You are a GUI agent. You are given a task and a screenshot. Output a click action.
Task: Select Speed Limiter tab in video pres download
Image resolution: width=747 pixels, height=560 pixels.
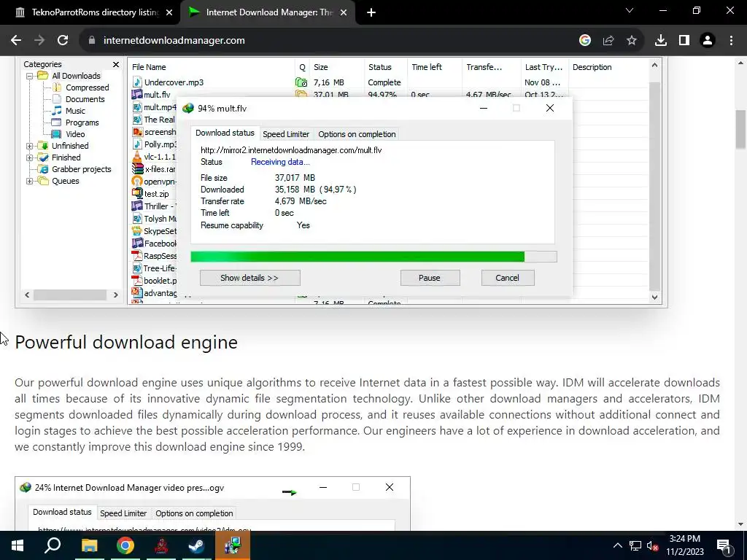click(123, 513)
